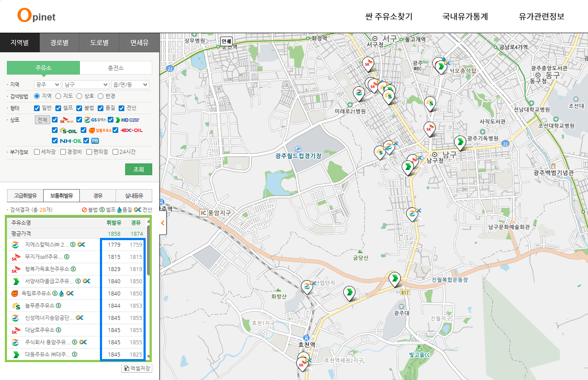Enable the 편의점 option checkbox

click(x=89, y=152)
